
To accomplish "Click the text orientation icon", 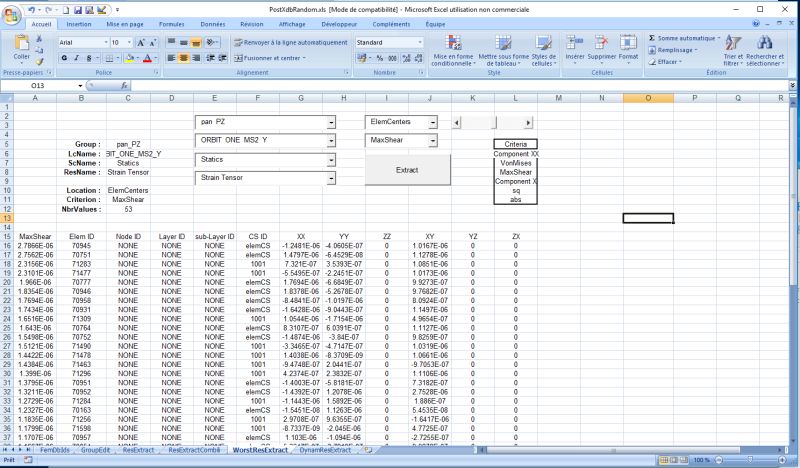I will [211, 43].
